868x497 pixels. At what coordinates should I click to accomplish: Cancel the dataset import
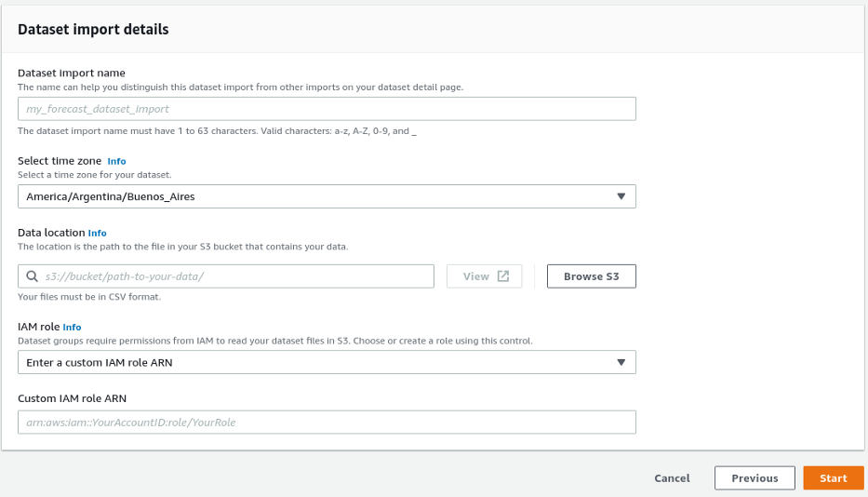[672, 478]
